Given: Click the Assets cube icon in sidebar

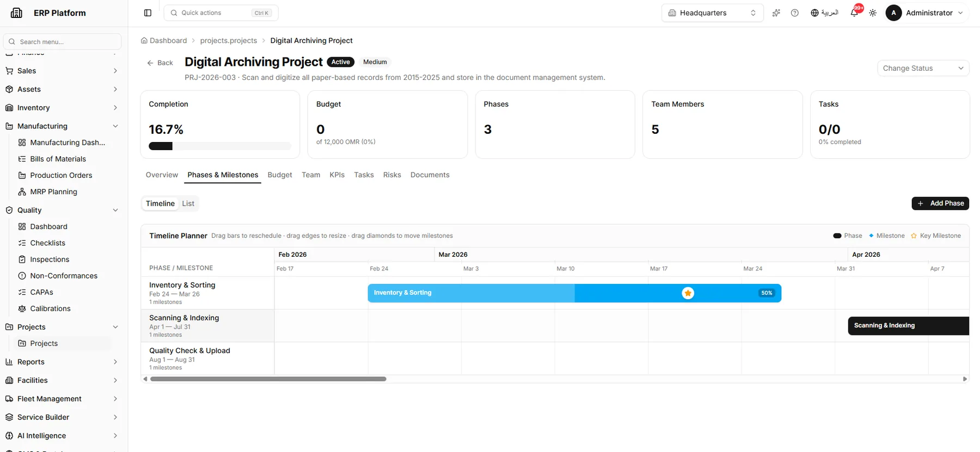Looking at the screenshot, I should coord(9,89).
